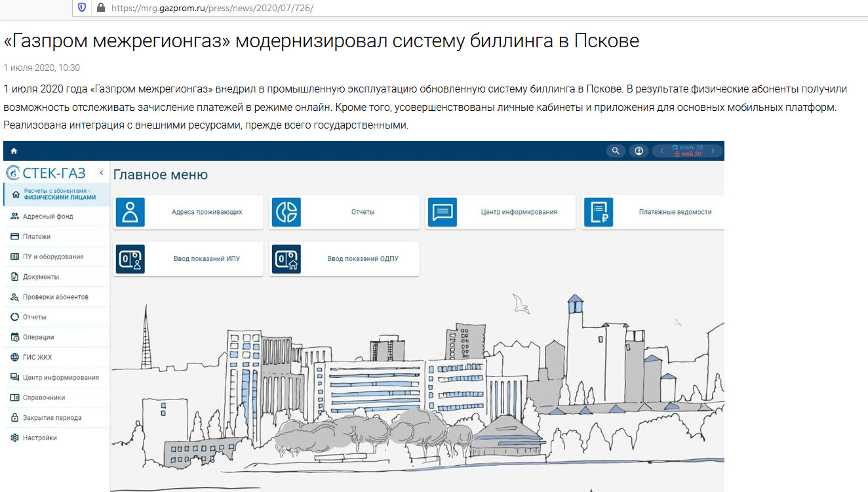Open Документы in sidebar
The image size is (868, 492).
56,277
